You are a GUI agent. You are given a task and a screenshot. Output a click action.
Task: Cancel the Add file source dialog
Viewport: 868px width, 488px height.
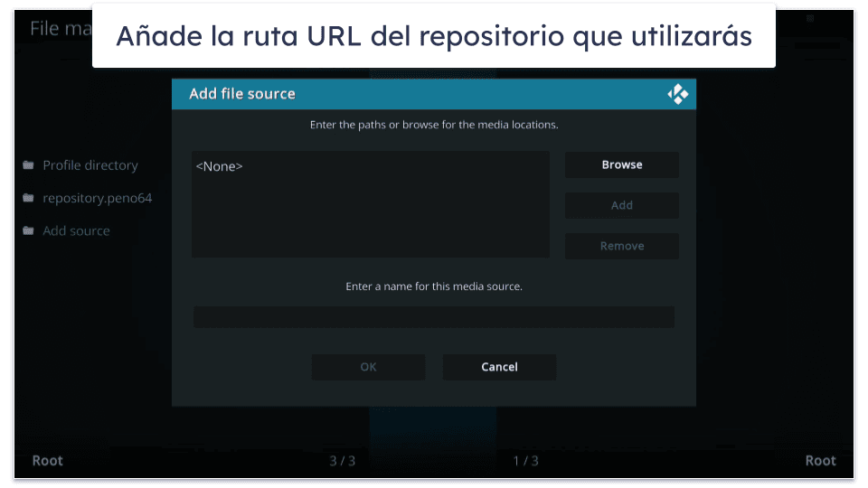[x=499, y=367]
